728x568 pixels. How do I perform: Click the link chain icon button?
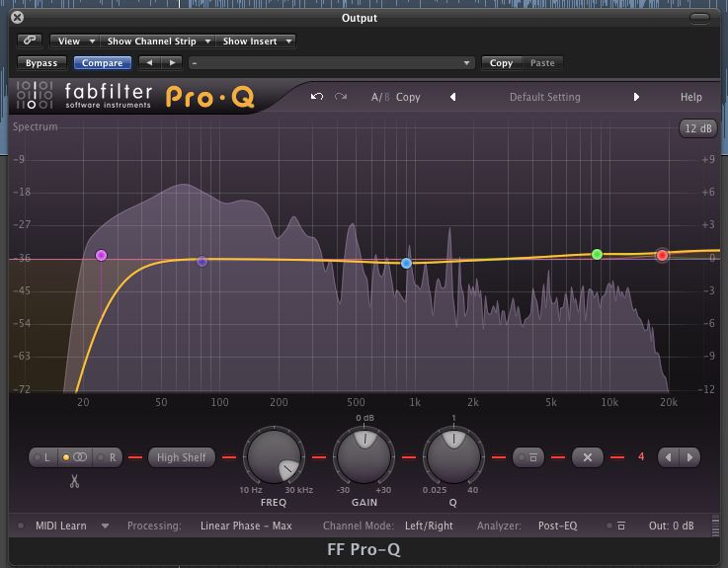pos(30,41)
